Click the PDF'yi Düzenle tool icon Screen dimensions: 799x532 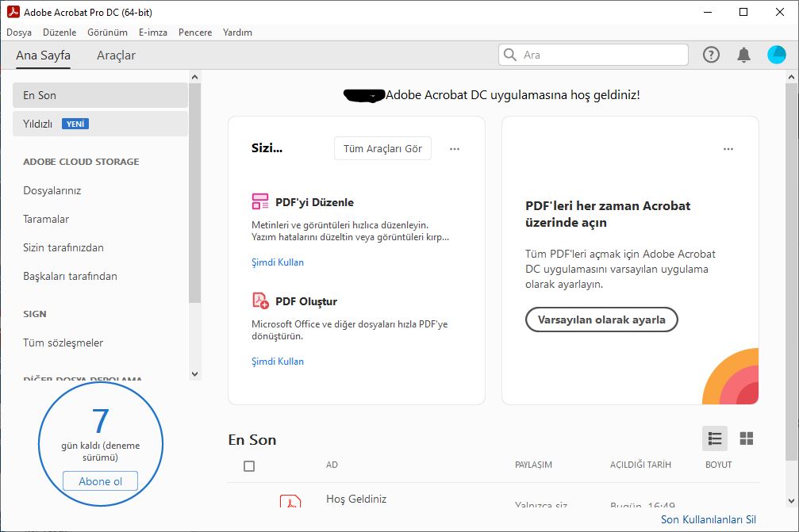click(x=260, y=201)
